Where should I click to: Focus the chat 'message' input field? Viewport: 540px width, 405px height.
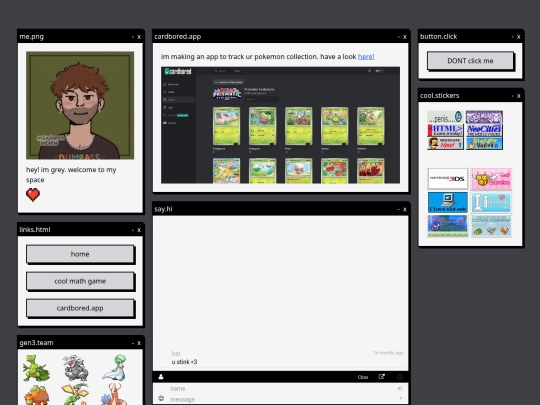(281, 399)
